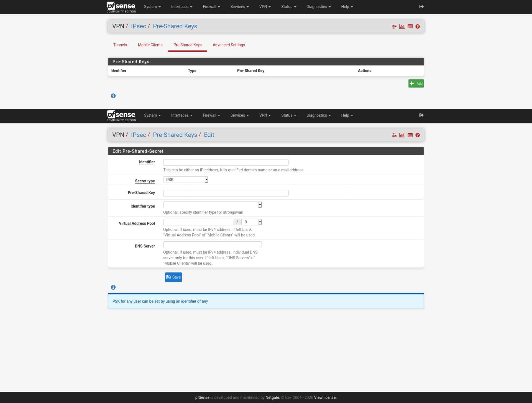Follow the IPsec breadcrumb link in top header
The height and width of the screenshot is (403, 532).
click(139, 26)
